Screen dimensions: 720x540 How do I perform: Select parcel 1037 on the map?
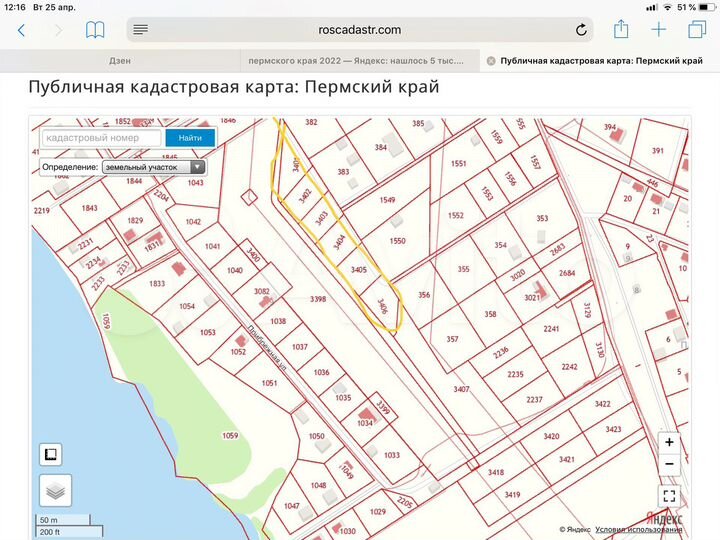click(x=299, y=347)
